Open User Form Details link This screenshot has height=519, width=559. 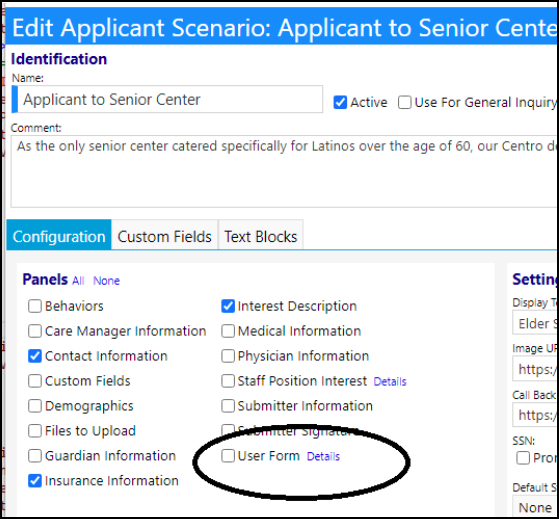[x=323, y=457]
